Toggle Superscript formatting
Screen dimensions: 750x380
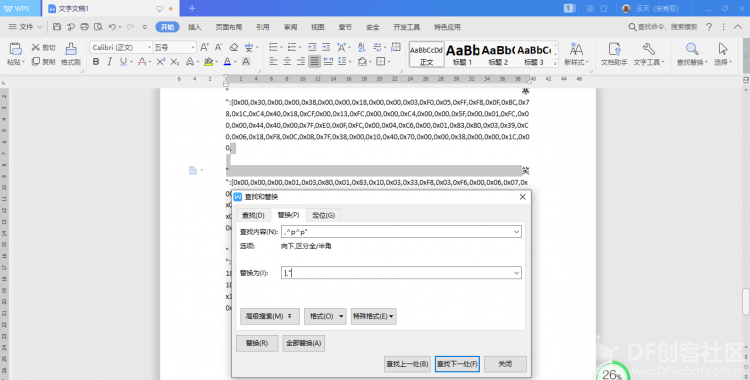point(161,62)
